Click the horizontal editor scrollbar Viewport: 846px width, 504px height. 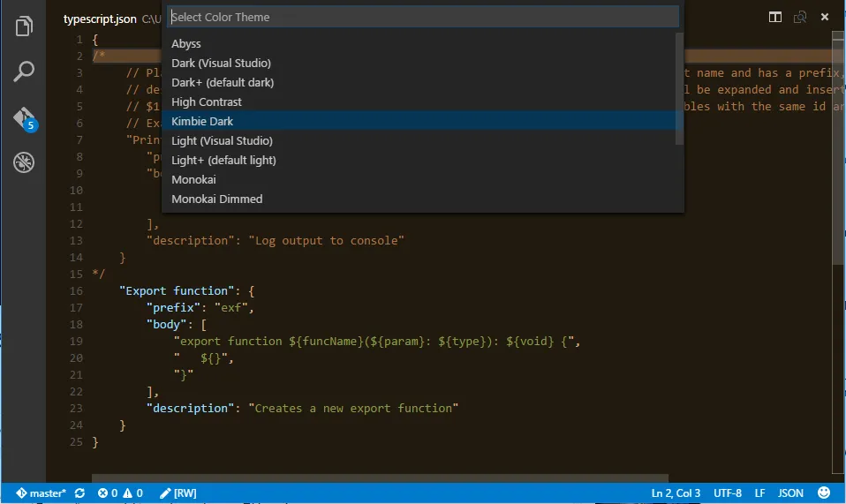tap(380, 478)
